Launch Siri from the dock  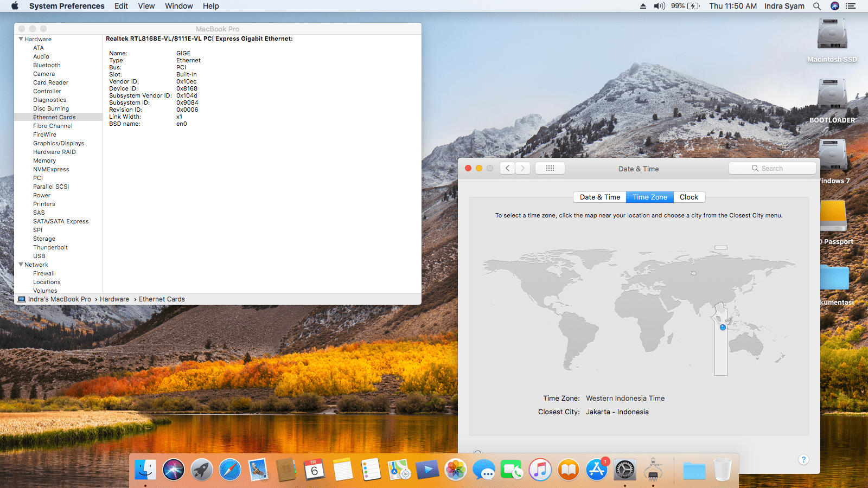(174, 470)
